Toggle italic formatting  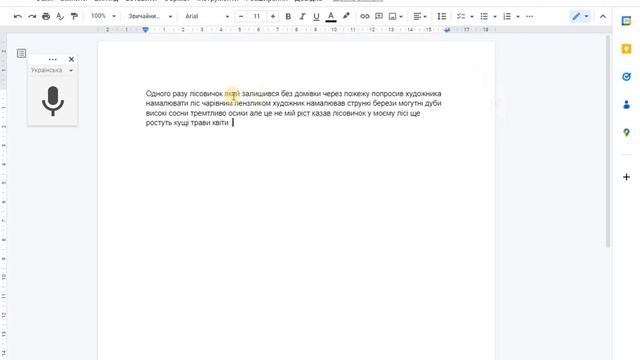tap(302, 16)
